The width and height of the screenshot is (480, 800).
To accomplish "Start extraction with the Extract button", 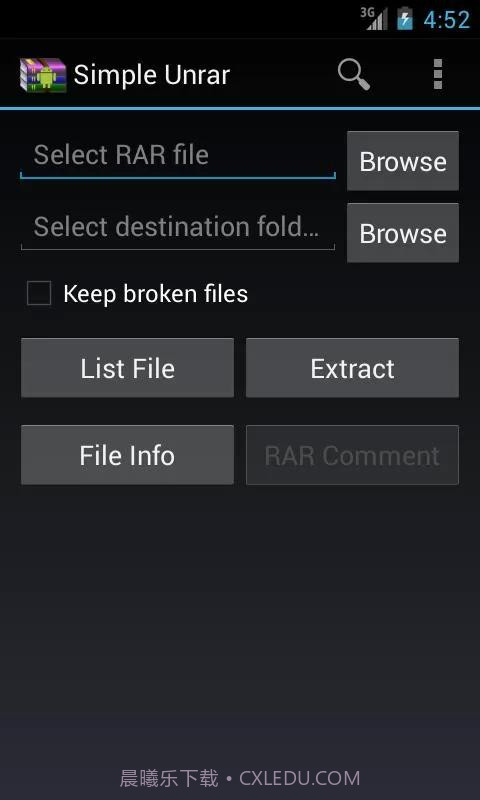I will [x=352, y=368].
